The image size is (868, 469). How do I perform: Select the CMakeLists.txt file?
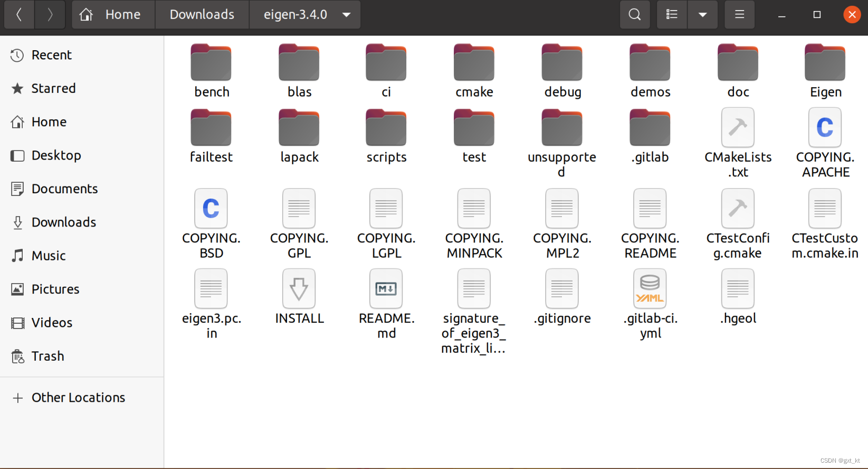click(738, 143)
